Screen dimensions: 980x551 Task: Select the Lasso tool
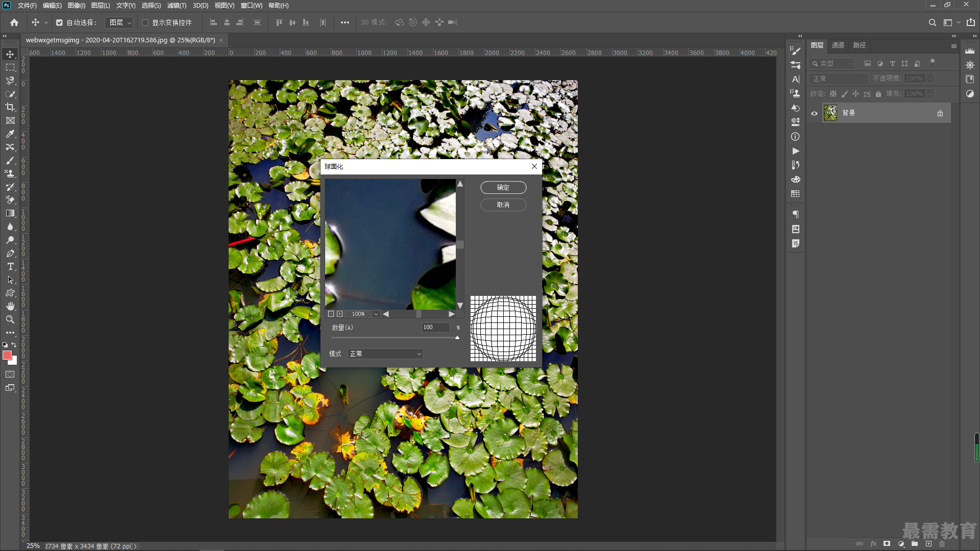coord(10,81)
